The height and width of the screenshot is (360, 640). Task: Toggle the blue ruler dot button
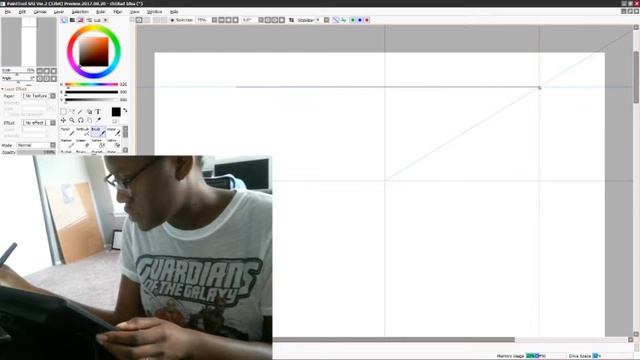[360, 20]
